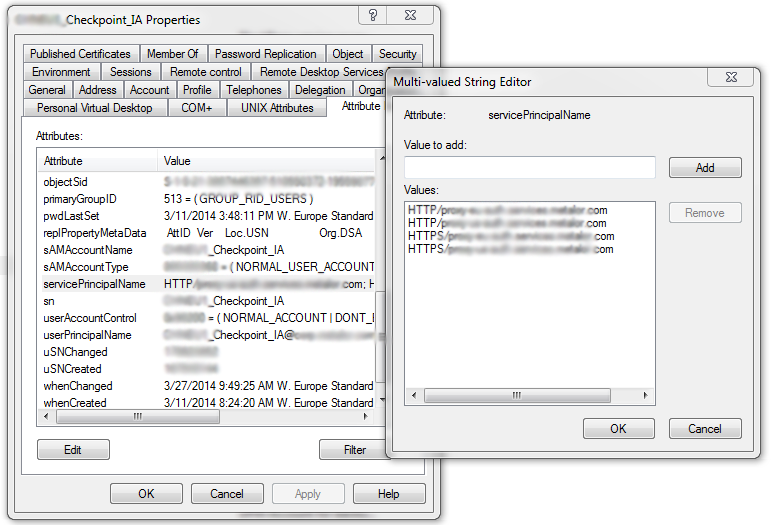Close the Checkpoint_IA Properties dialog

410,15
